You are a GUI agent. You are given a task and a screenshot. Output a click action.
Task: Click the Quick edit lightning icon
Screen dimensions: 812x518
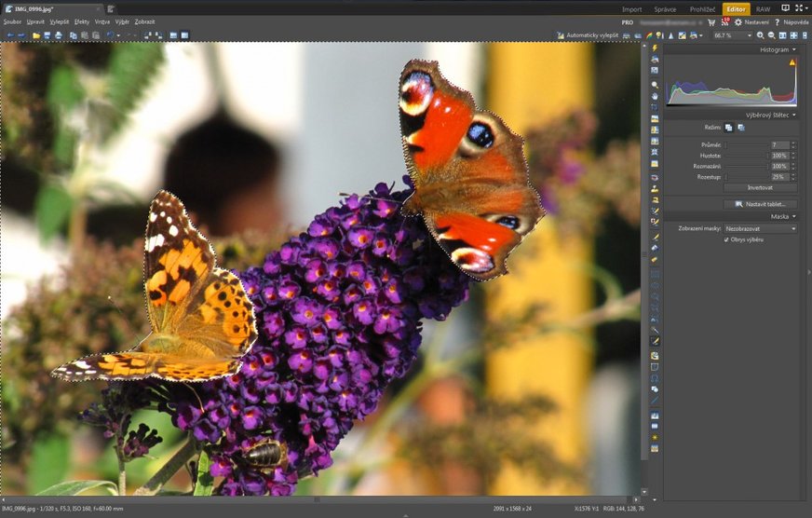655,48
